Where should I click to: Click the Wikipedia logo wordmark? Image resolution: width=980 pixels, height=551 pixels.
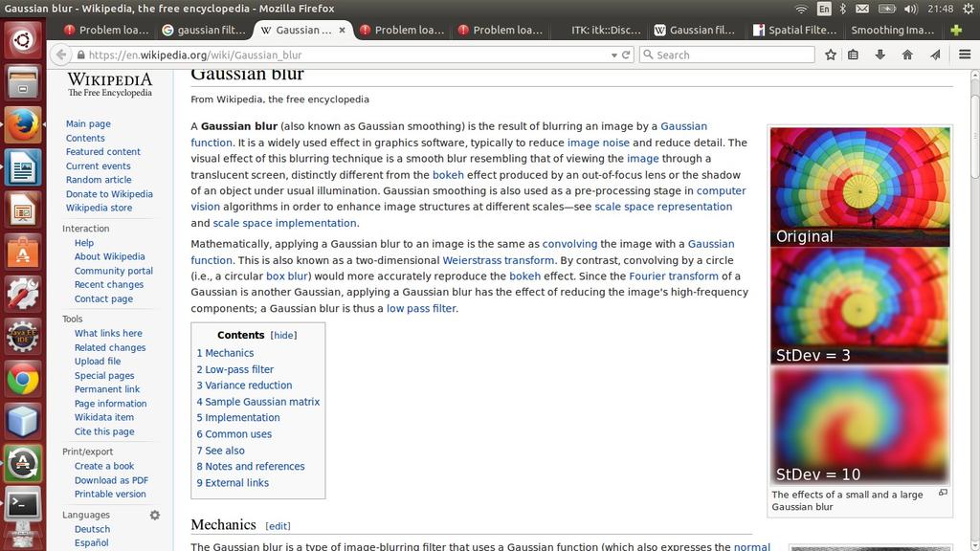point(109,84)
